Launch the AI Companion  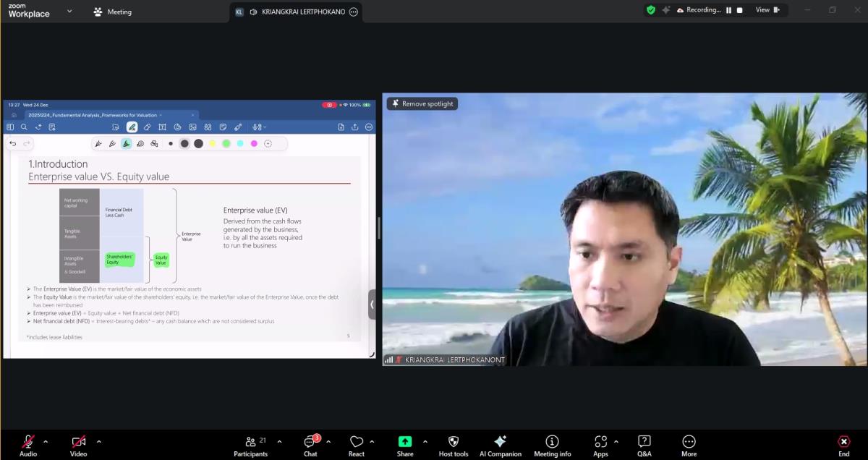tap(500, 445)
